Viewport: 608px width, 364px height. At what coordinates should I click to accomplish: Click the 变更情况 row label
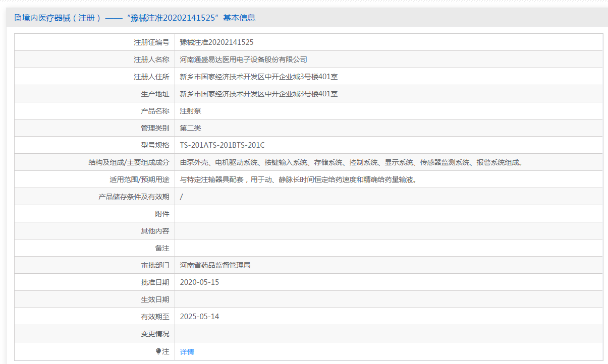click(x=155, y=334)
